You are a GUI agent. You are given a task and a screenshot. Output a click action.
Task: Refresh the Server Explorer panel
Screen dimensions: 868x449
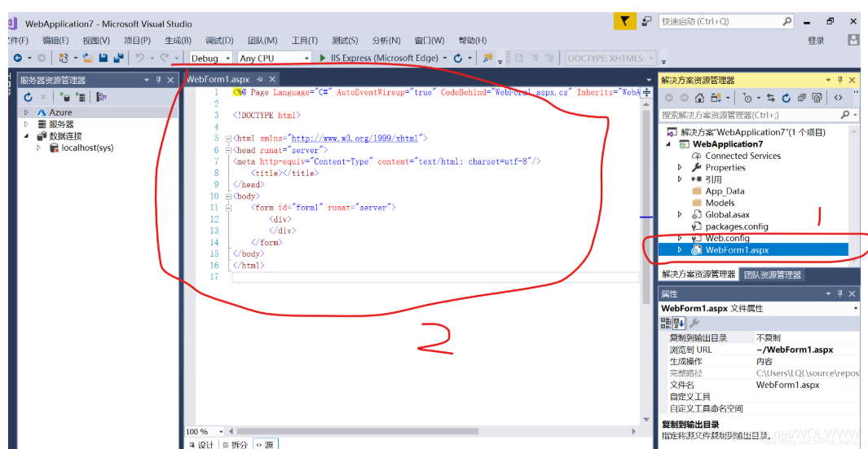(x=29, y=97)
